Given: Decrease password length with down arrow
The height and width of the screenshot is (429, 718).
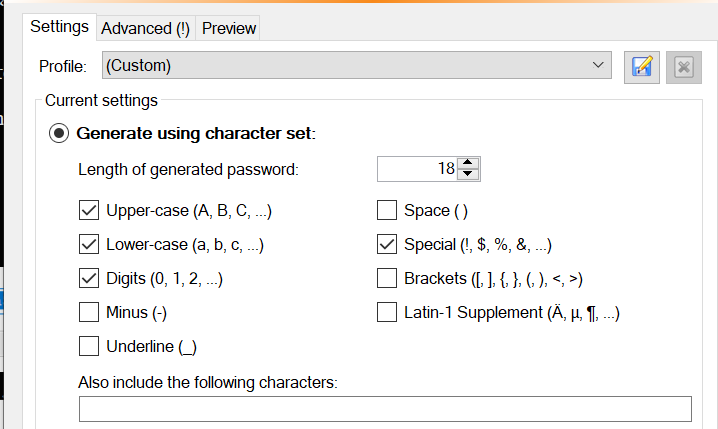Looking at the screenshot, I should [x=468, y=174].
